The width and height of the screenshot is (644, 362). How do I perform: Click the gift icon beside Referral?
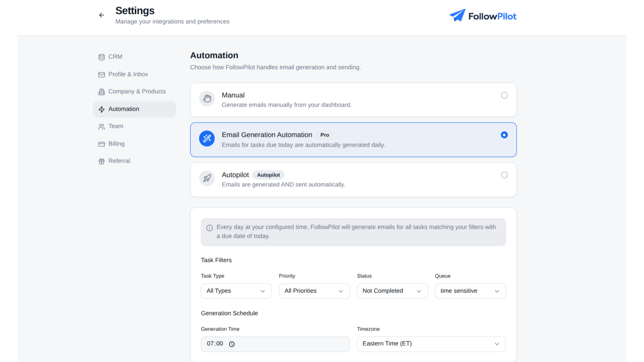coord(101,161)
